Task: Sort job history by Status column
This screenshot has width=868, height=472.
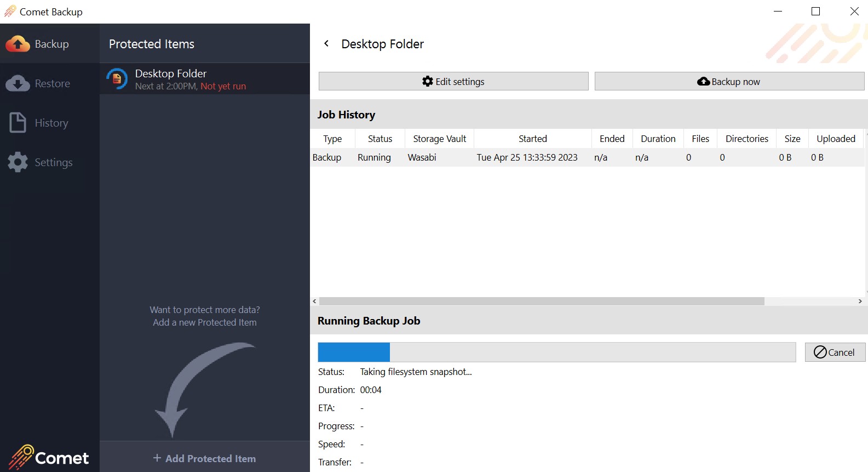Action: click(x=380, y=139)
